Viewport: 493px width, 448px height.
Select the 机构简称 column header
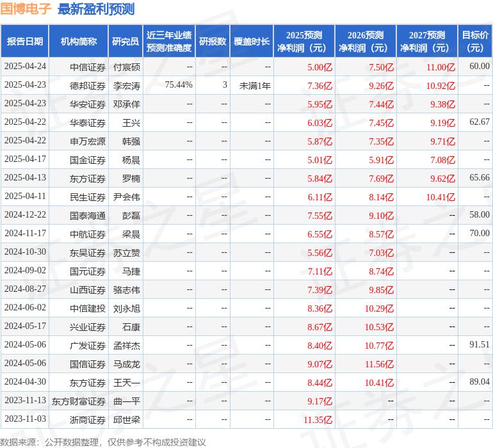coord(79,42)
